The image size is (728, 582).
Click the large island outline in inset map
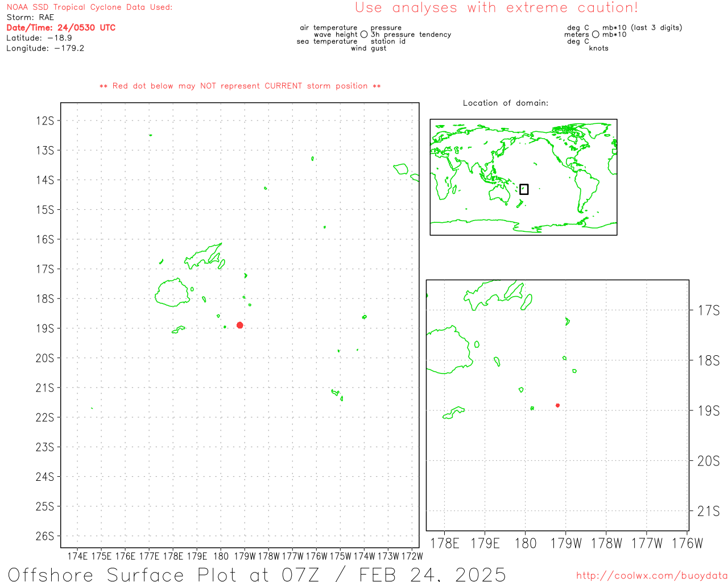tap(449, 350)
